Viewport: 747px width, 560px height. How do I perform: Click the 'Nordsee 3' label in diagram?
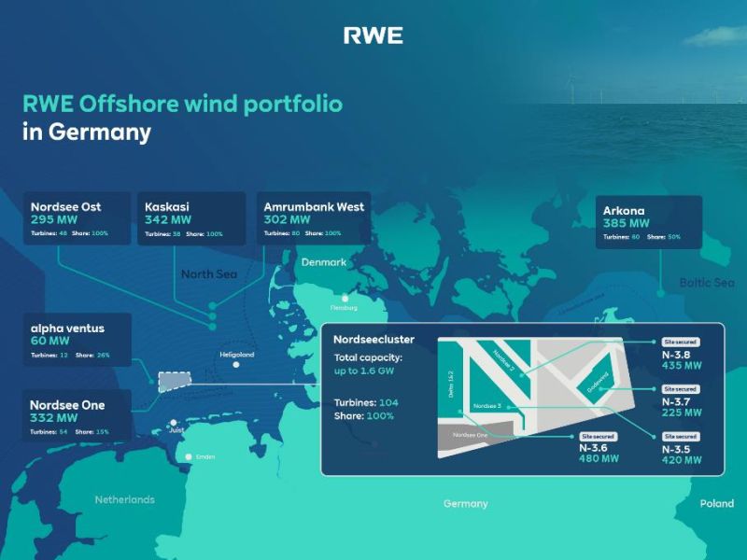click(x=486, y=406)
